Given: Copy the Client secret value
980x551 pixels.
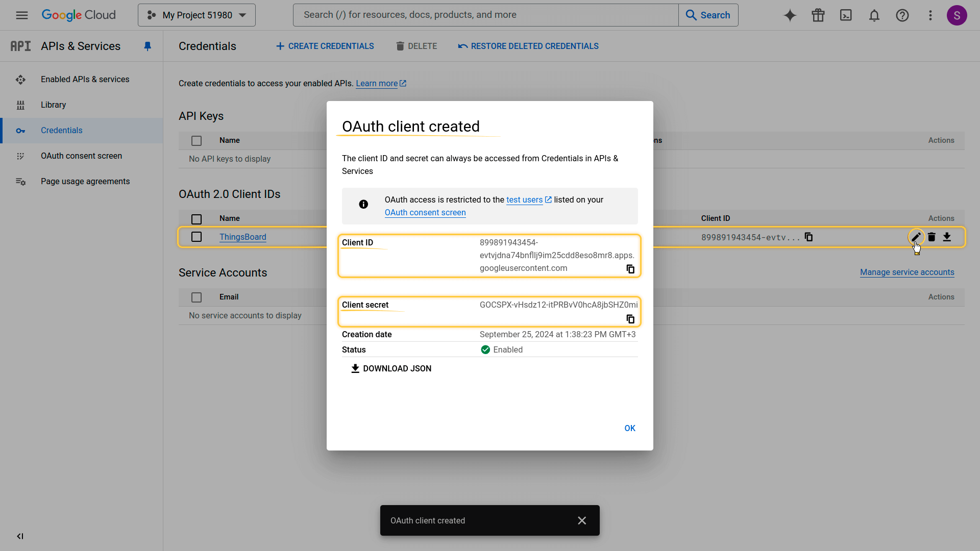Looking at the screenshot, I should [630, 319].
